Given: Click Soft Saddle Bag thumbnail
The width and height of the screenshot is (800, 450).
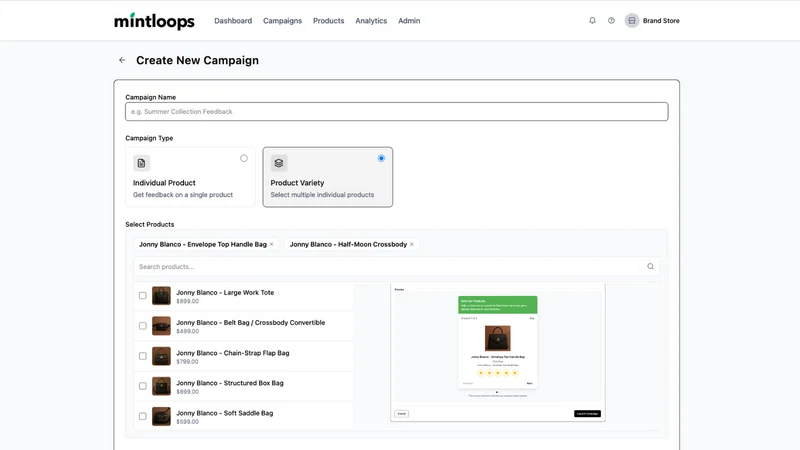Looking at the screenshot, I should pyautogui.click(x=161, y=416).
